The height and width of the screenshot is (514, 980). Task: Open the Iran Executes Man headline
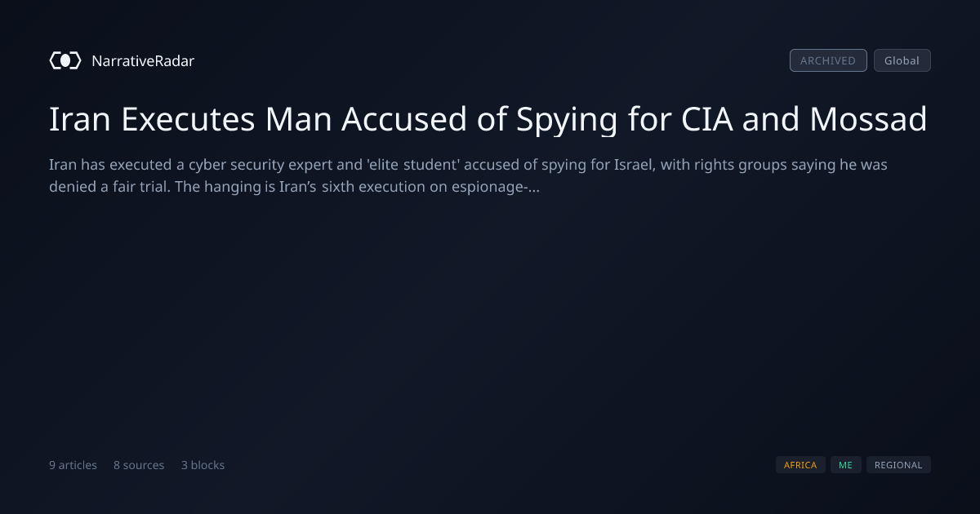pos(488,120)
